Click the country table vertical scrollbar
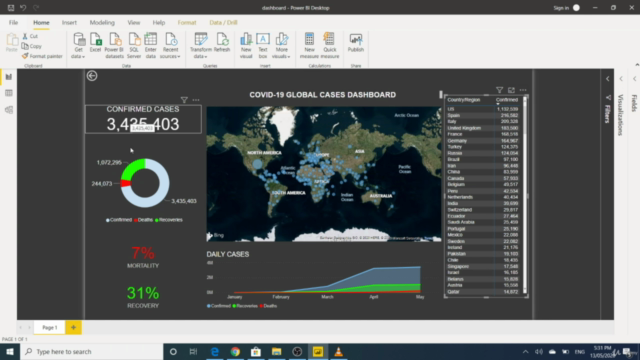This screenshot has height=360, width=640. click(x=525, y=195)
